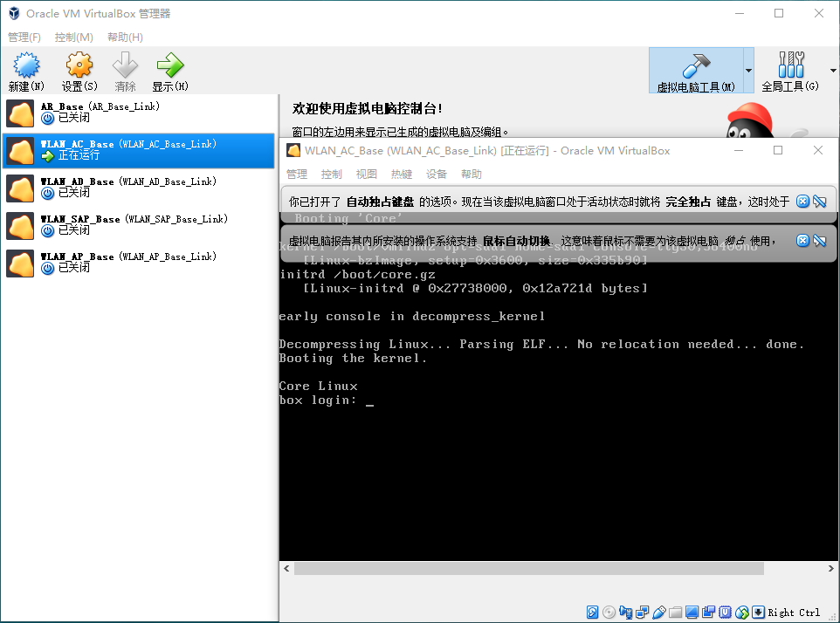This screenshot has height=623, width=840.
Task: Open the 帮助(H) menu in manager window
Action: [125, 37]
